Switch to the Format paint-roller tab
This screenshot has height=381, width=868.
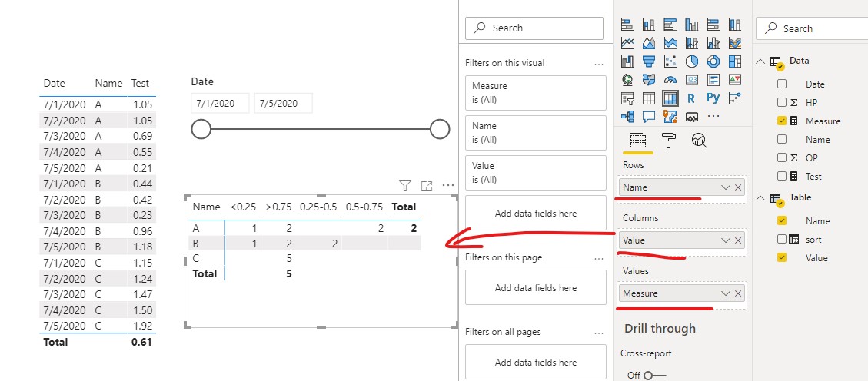click(x=669, y=141)
